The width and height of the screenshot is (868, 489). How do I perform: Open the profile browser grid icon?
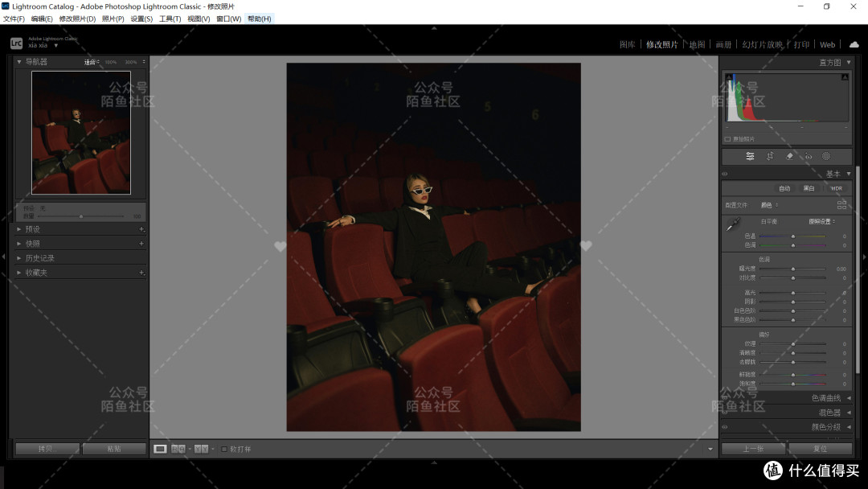click(x=841, y=205)
